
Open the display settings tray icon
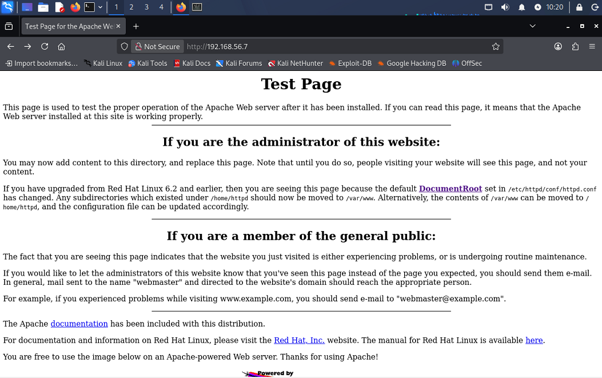pyautogui.click(x=488, y=7)
